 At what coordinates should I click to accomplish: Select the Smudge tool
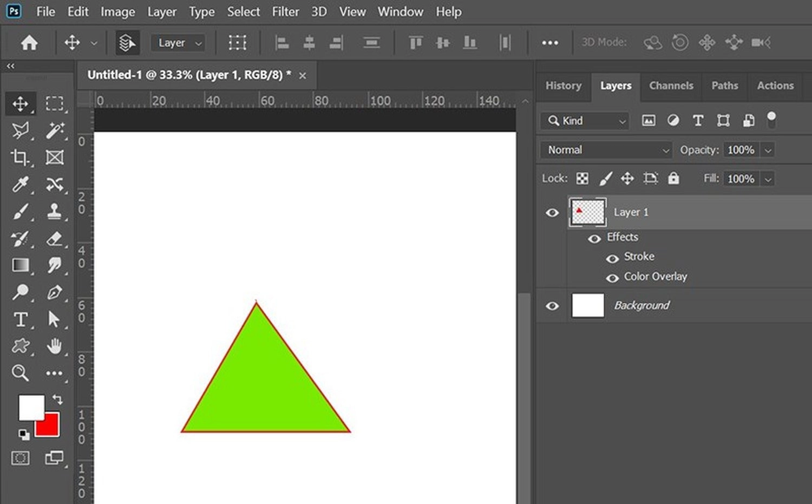click(54, 265)
